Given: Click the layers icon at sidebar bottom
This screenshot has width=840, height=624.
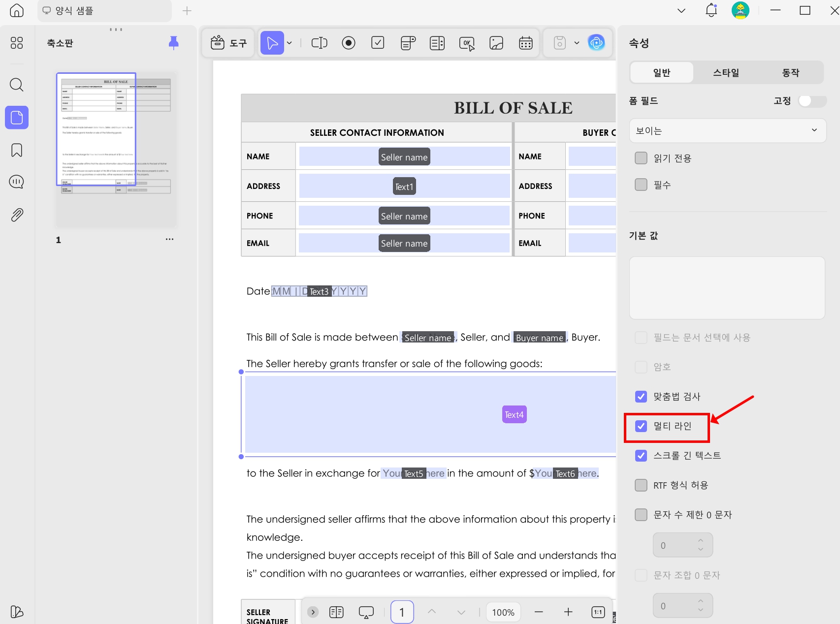Looking at the screenshot, I should tap(17, 612).
